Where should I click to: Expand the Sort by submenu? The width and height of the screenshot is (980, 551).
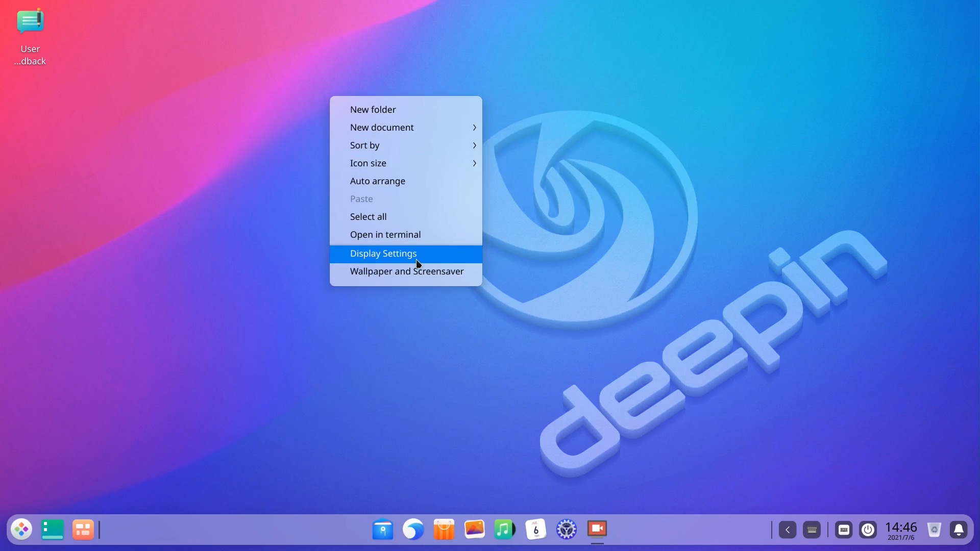click(406, 145)
